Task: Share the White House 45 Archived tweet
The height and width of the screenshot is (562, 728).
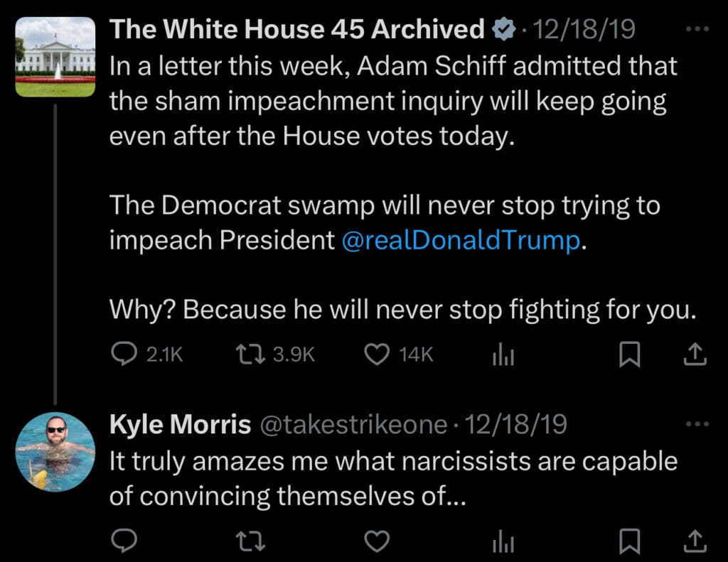Action: click(x=695, y=355)
